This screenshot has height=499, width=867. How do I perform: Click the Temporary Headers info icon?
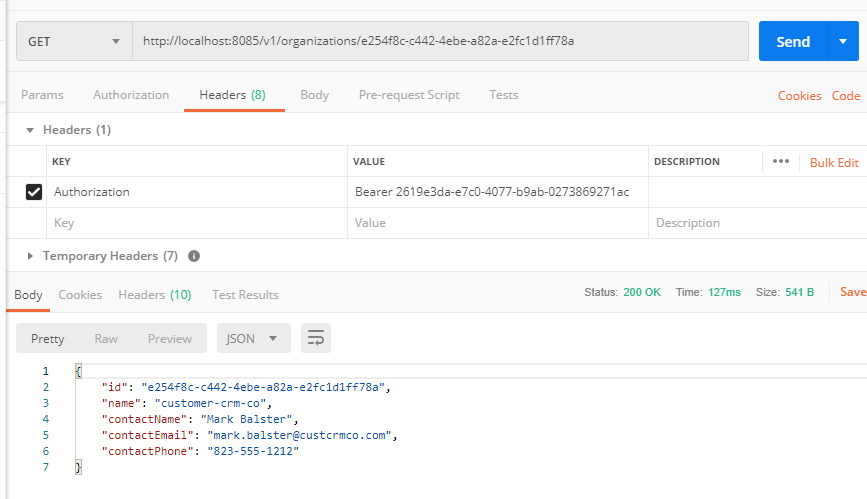[194, 256]
